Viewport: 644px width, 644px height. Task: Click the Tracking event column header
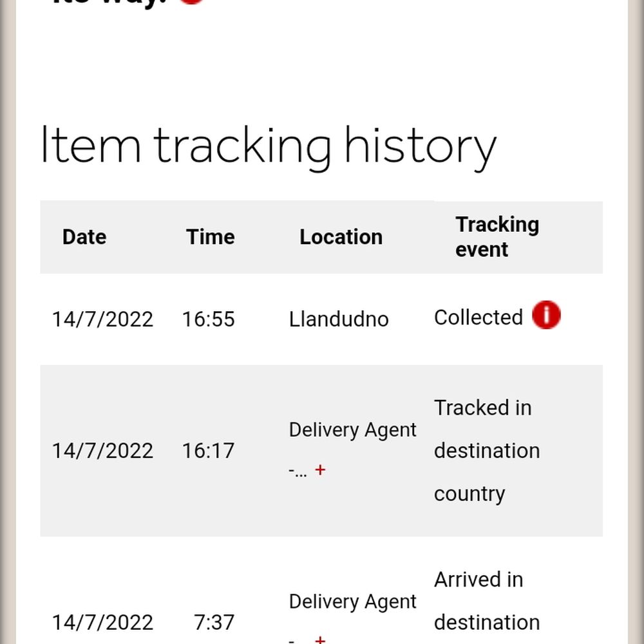coord(497,237)
